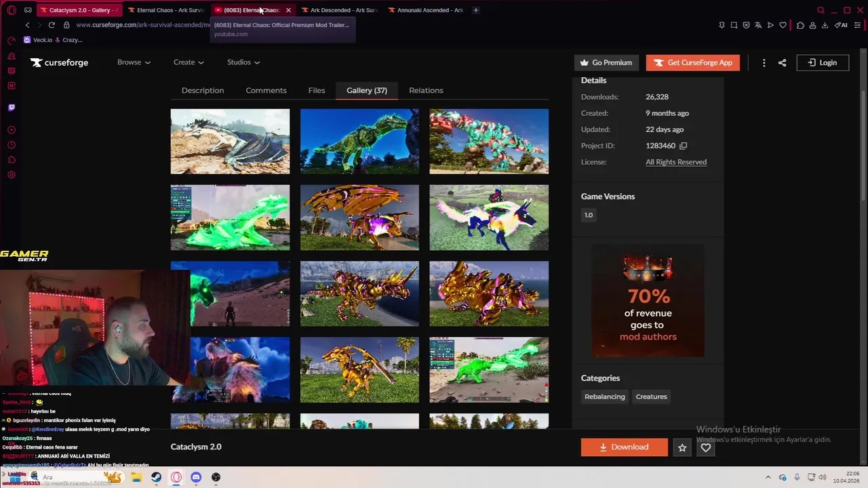Favorite the mod with star icon
868x488 pixels.
[682, 447]
